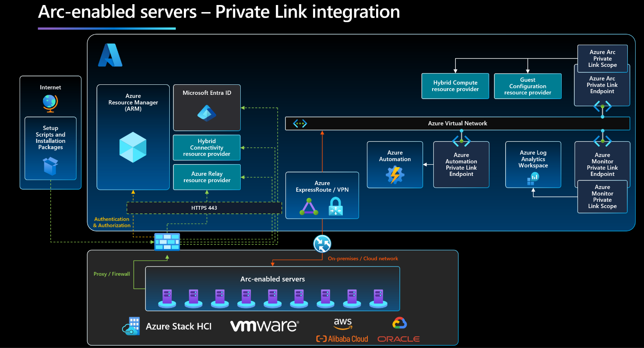Click the Guest Configuration resource provider box
This screenshot has height=348, width=644.
527,86
